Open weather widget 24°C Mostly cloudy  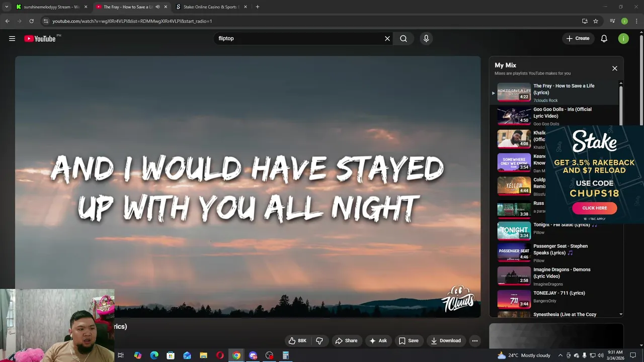[524, 355]
